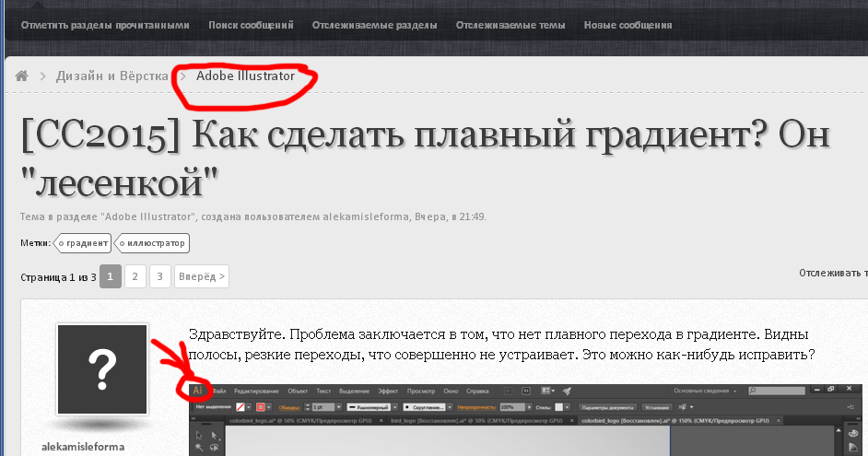Open the Color panel palette icon

coord(853,433)
